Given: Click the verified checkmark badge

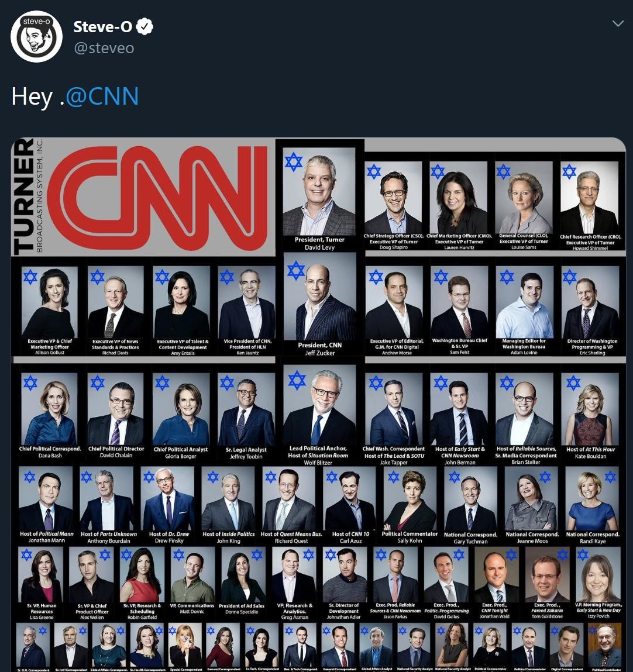Looking at the screenshot, I should [145, 26].
